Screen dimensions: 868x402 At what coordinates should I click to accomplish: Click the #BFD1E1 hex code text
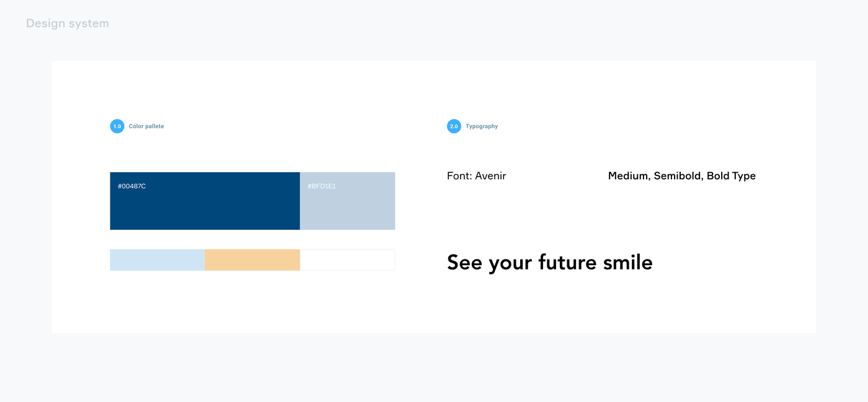tap(322, 186)
